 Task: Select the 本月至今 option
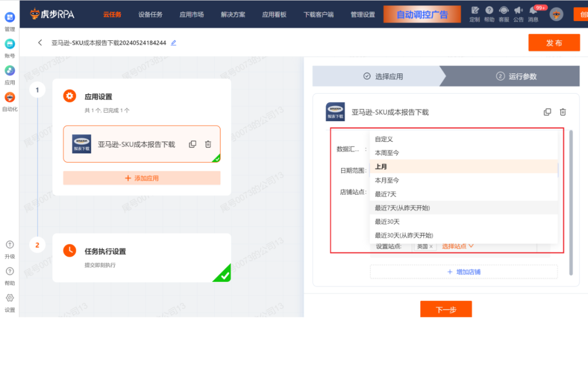pos(463,180)
